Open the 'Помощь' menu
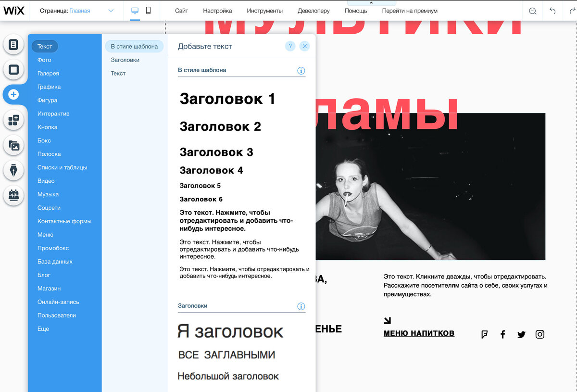This screenshot has width=577, height=392. (356, 11)
